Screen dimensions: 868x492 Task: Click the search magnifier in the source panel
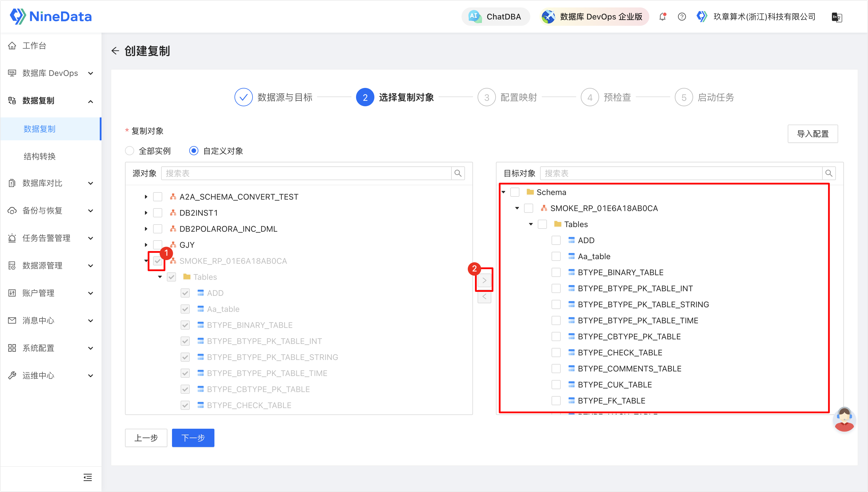(458, 173)
